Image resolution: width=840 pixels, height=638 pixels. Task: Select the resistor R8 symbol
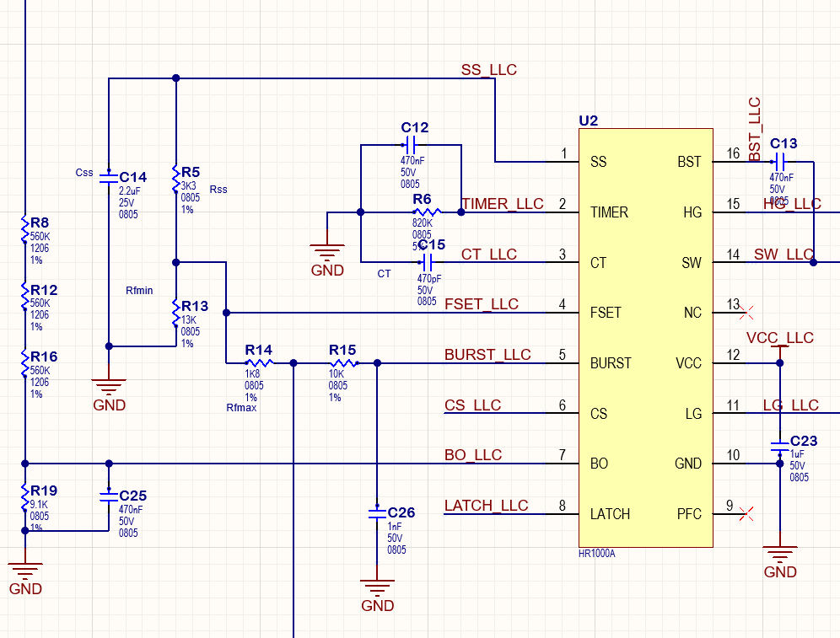[x=25, y=230]
